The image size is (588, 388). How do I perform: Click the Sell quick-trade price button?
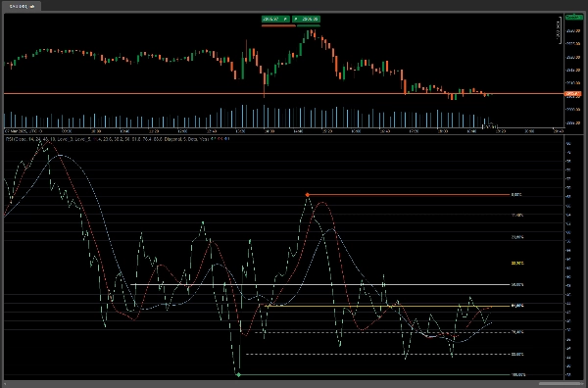pyautogui.click(x=275, y=19)
